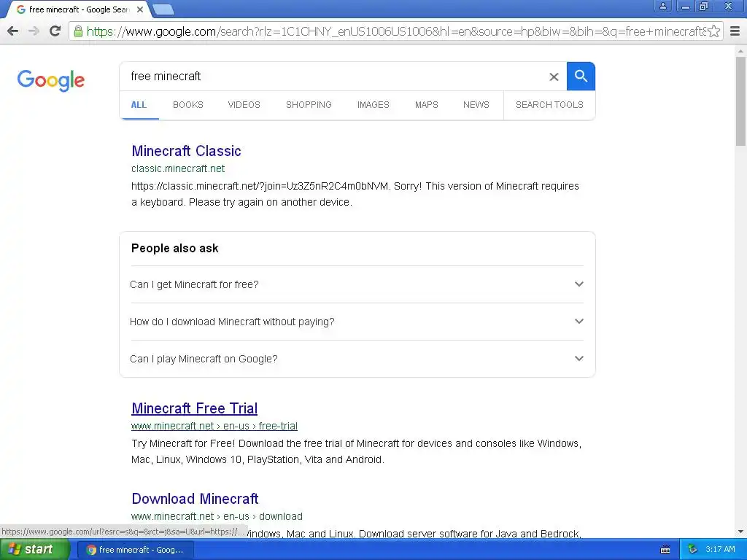Run the search with the blue magnifier button
Image resolution: width=747 pixels, height=560 pixels.
581,76
